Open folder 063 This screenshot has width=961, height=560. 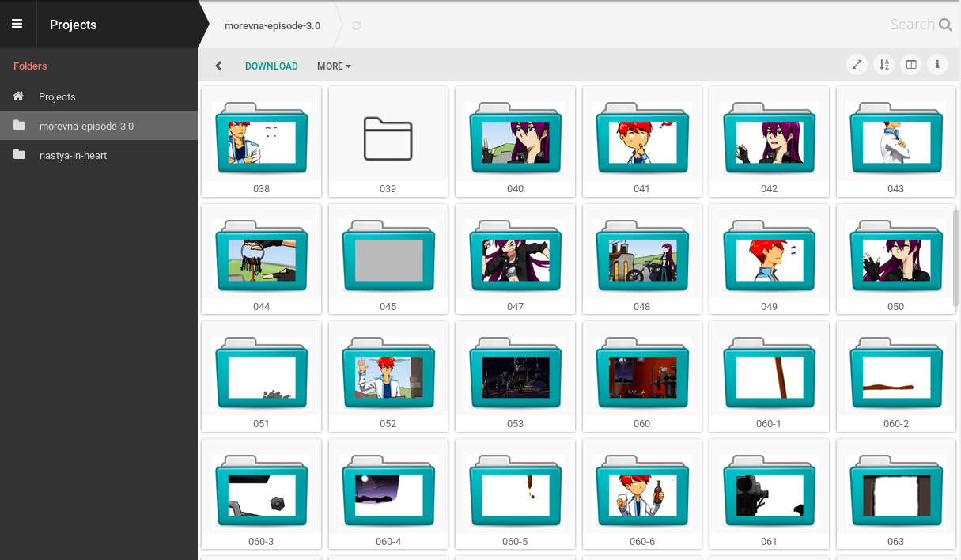895,494
